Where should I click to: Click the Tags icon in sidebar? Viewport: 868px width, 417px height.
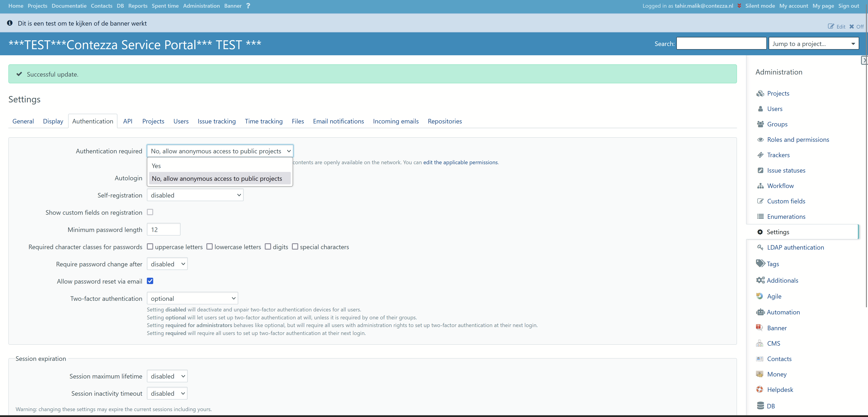pyautogui.click(x=760, y=263)
